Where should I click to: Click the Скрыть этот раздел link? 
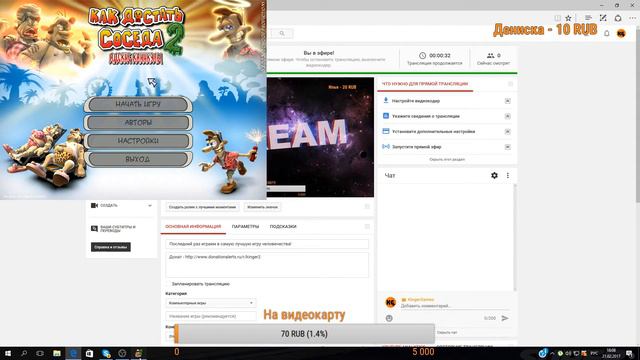pos(447,160)
